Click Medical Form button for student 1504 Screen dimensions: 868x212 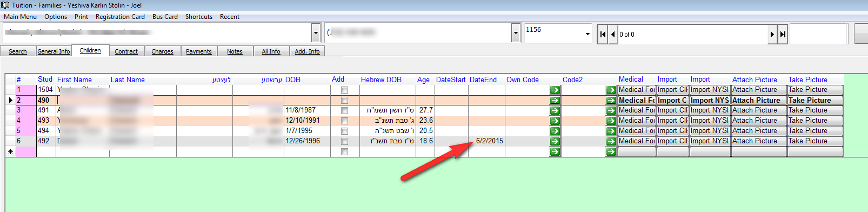(x=637, y=90)
